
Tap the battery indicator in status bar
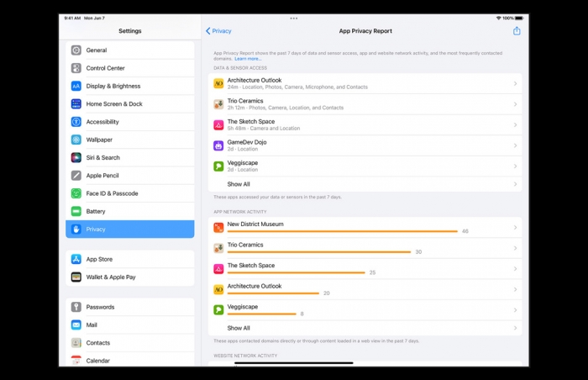click(x=519, y=18)
